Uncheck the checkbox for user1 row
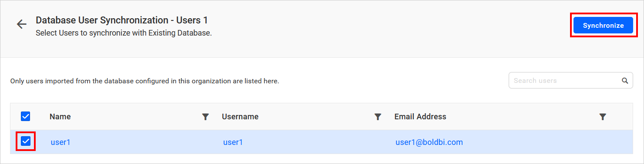Image resolution: width=644 pixels, height=164 pixels. click(26, 141)
